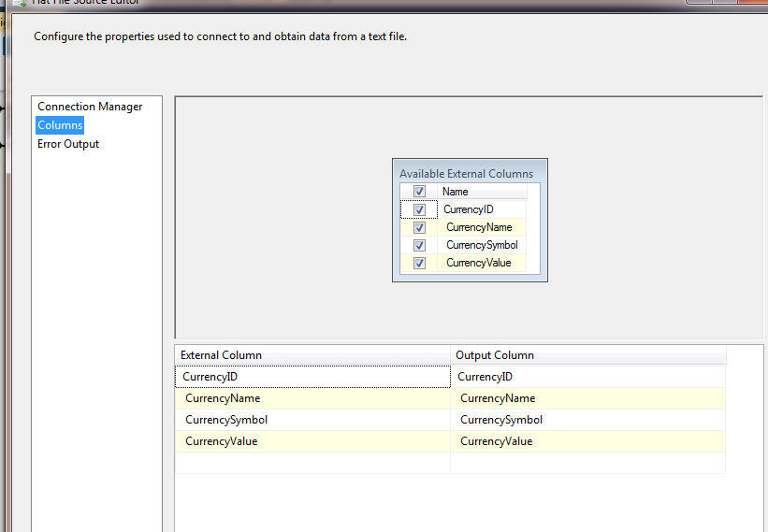Edit the CurrencySymbol Output Column cell
The height and width of the screenshot is (532, 768).
[587, 420]
